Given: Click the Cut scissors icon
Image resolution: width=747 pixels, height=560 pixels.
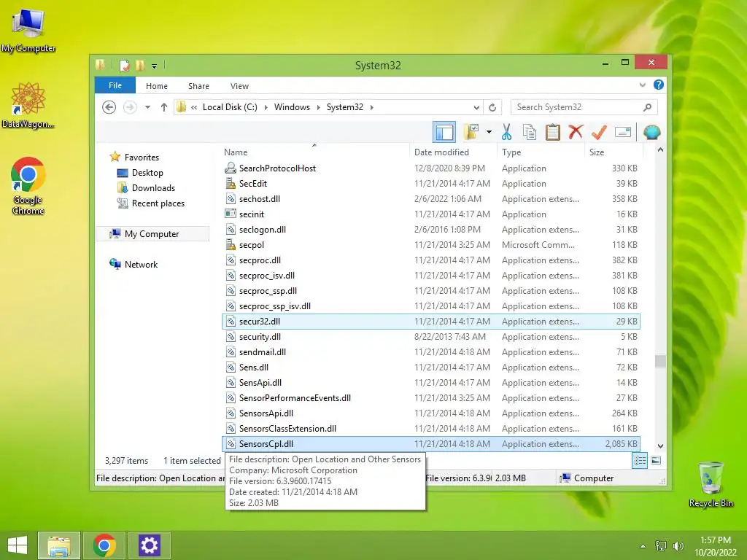Looking at the screenshot, I should coord(506,132).
